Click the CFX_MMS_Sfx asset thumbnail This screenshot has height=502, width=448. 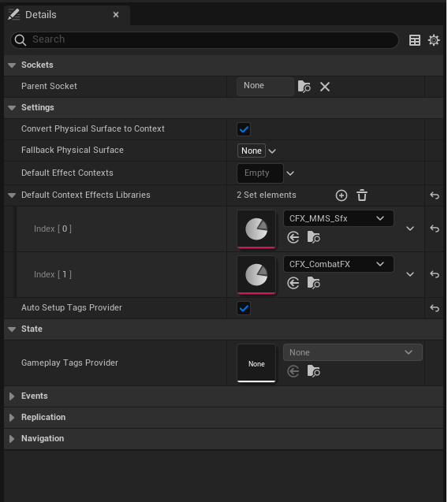(256, 229)
